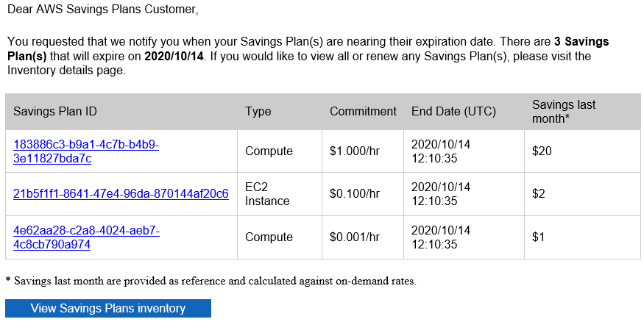Click the $2 savings cell

[x=539, y=194]
